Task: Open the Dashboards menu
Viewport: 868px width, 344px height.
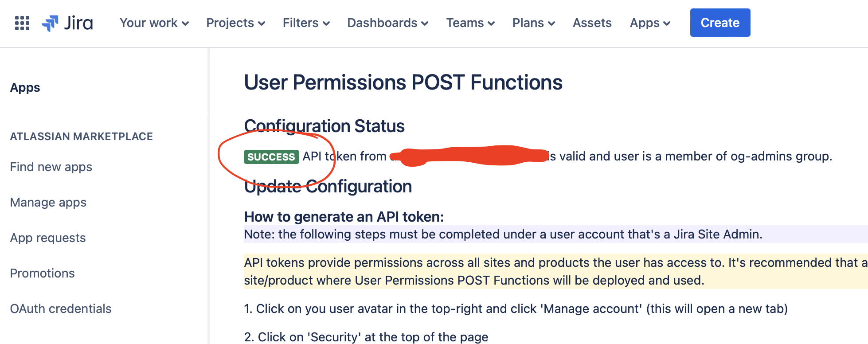Action: coord(387,23)
